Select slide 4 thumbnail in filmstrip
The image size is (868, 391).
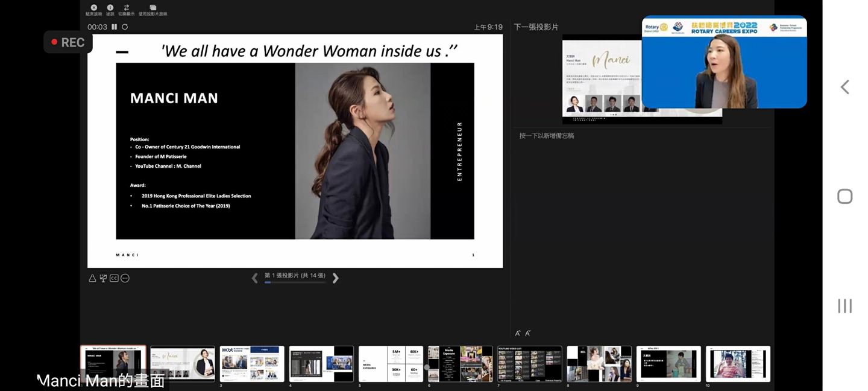[321, 364]
